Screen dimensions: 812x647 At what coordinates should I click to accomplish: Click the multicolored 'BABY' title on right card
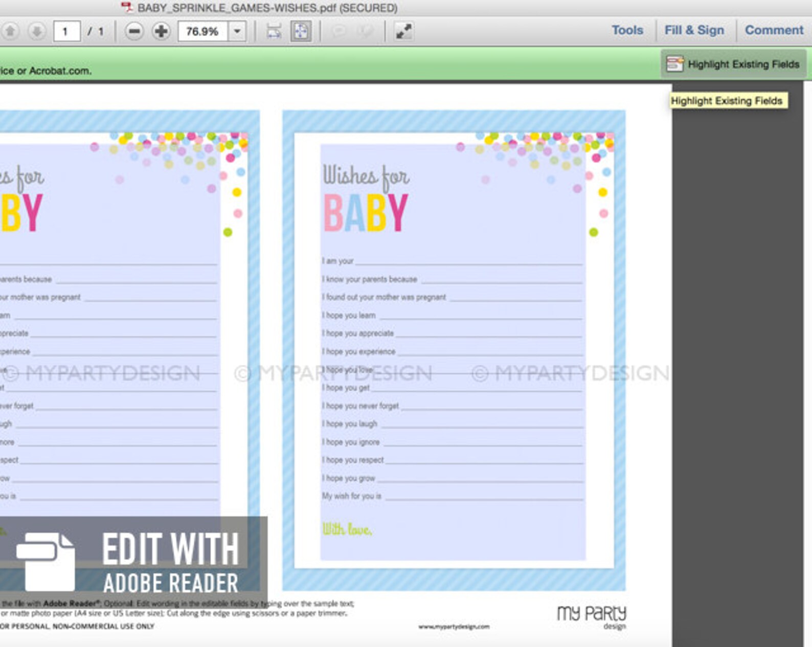[366, 213]
